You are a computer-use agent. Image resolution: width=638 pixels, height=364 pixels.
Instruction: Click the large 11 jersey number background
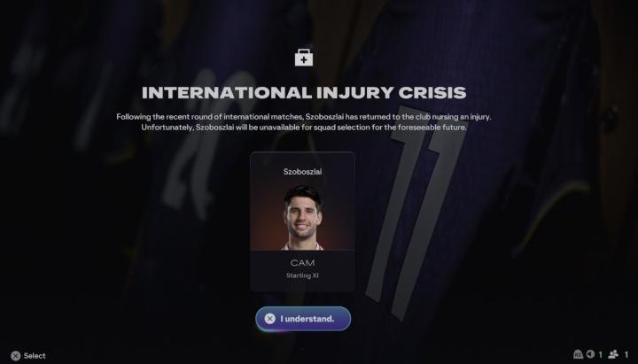click(415, 212)
